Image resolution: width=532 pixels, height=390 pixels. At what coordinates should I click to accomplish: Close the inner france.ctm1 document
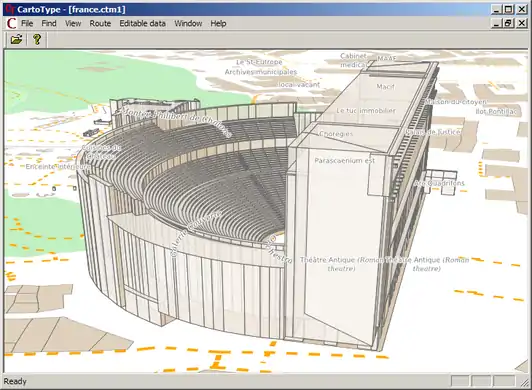[521, 23]
